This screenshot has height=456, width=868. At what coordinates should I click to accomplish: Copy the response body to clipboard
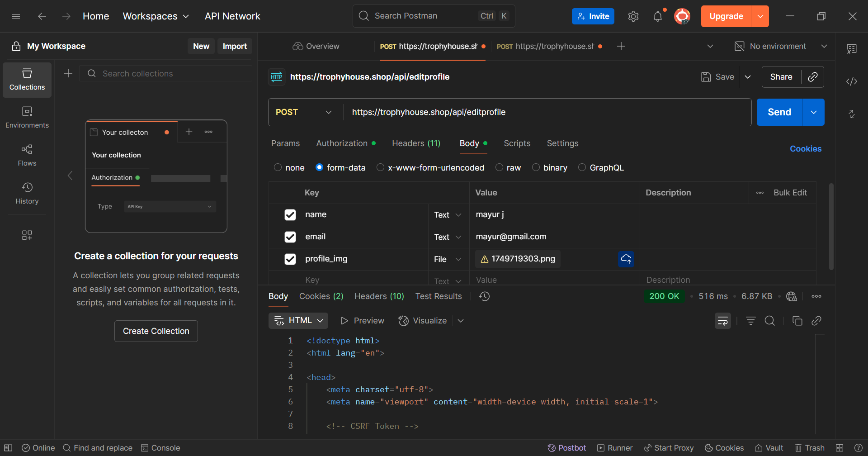coord(797,321)
